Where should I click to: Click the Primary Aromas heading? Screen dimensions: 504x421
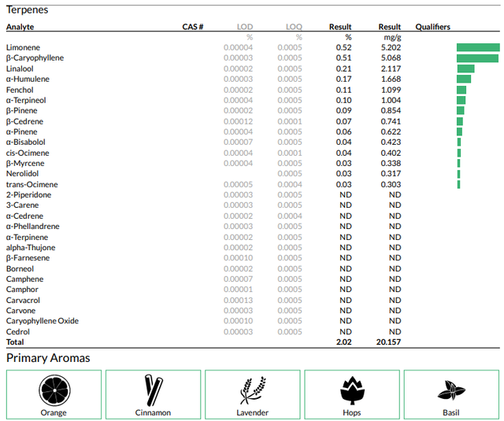pyautogui.click(x=48, y=358)
